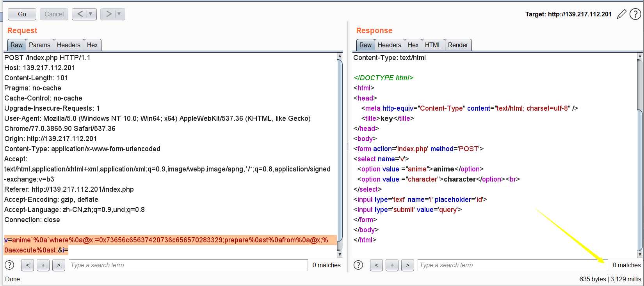Click the Go button to send request
This screenshot has width=644, height=286.
[x=22, y=14]
